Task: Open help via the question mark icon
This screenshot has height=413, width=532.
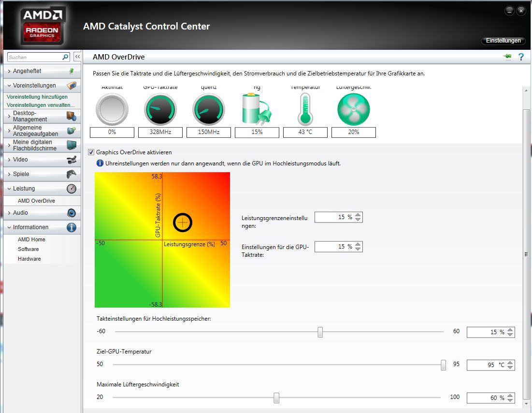Action: (521, 57)
